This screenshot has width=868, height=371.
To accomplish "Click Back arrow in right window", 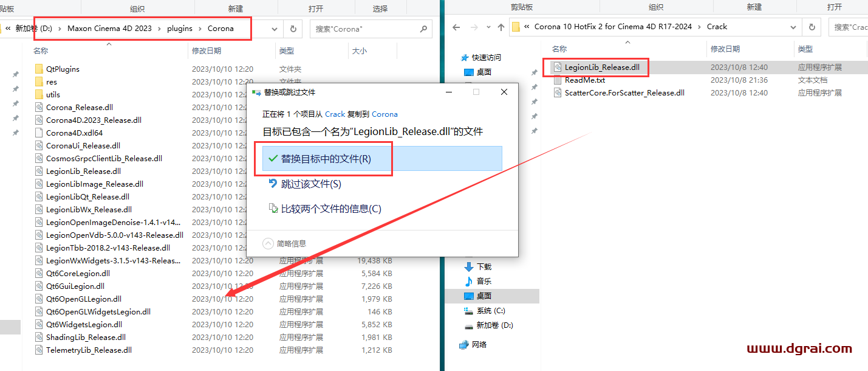I will (x=456, y=27).
